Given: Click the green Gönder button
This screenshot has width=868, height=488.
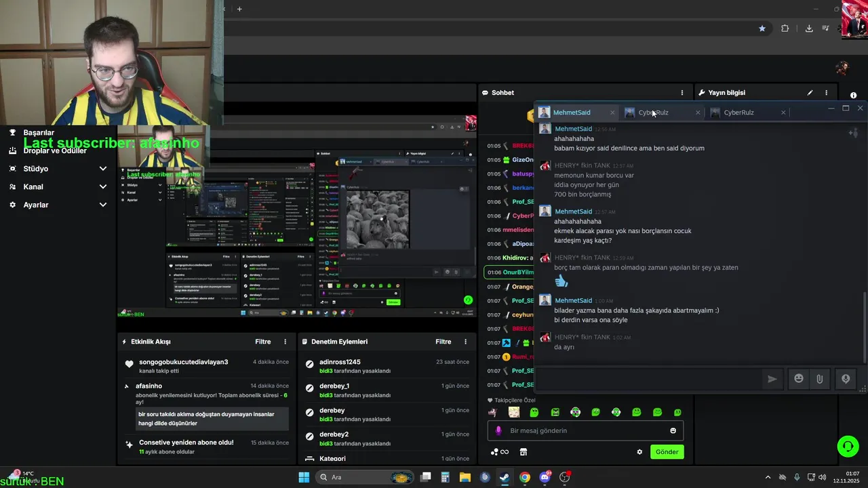Looking at the screenshot, I should point(667,452).
